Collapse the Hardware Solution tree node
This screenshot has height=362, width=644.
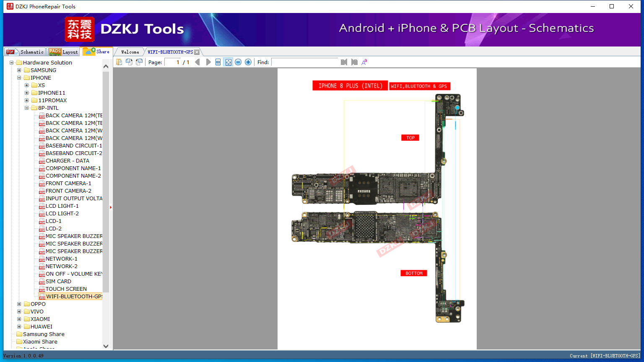pyautogui.click(x=12, y=63)
